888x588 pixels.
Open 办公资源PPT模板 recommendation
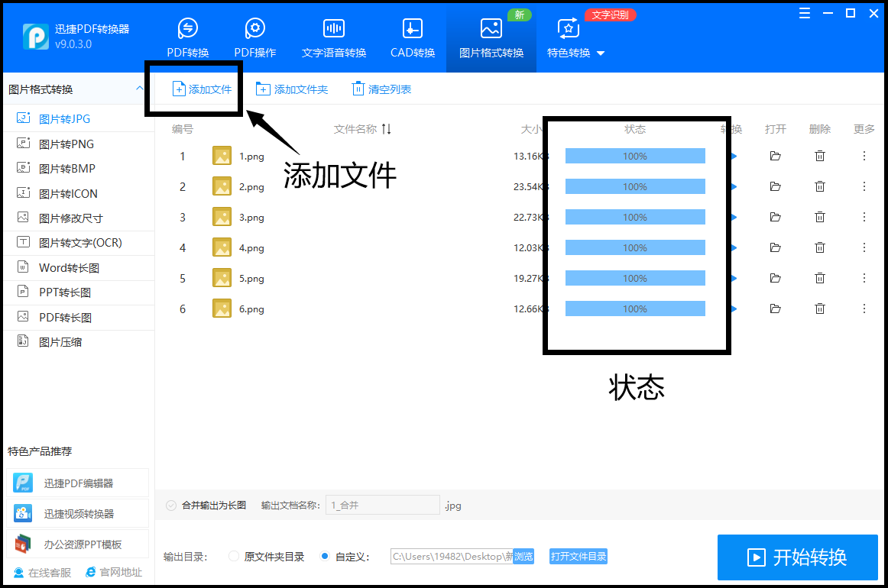[78, 544]
